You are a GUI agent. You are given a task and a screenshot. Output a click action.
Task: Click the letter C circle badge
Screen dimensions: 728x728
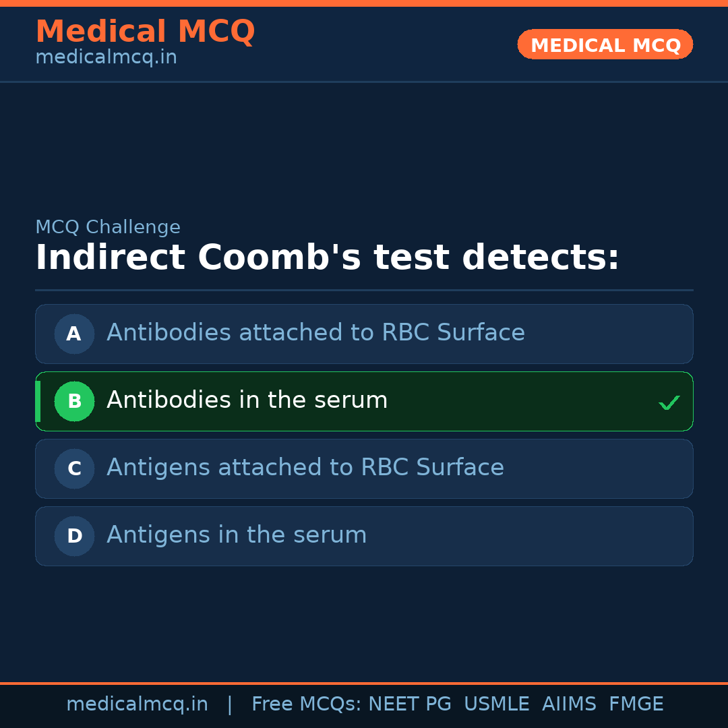pyautogui.click(x=74, y=468)
